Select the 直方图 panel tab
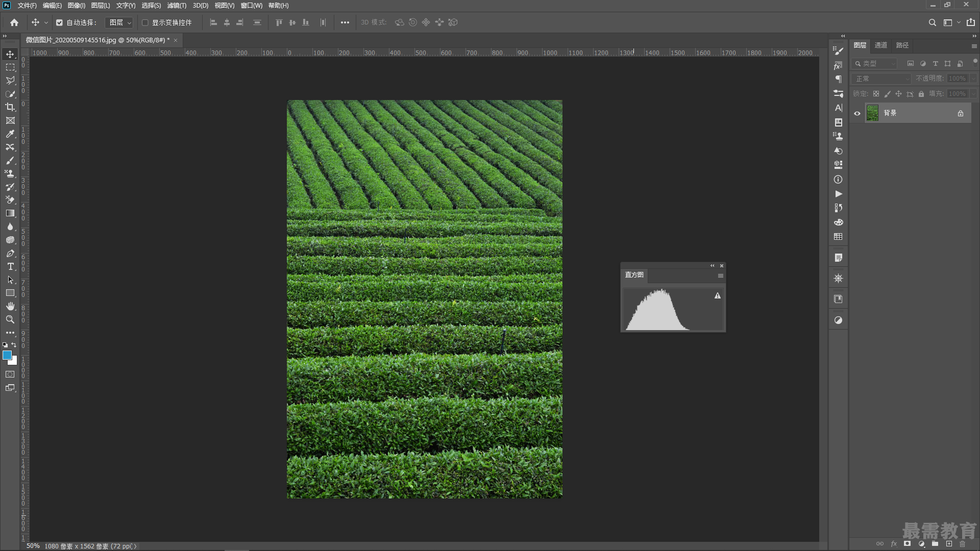The image size is (980, 551). [x=634, y=275]
